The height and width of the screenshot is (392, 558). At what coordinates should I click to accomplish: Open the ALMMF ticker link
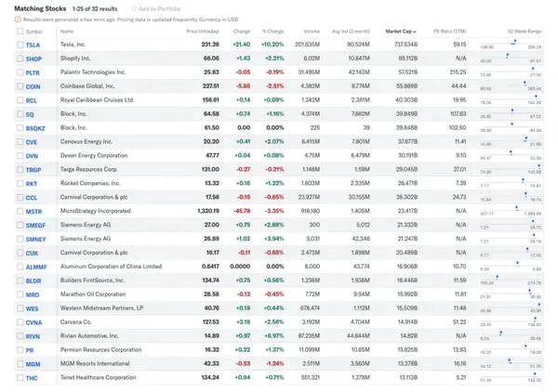tap(36, 267)
